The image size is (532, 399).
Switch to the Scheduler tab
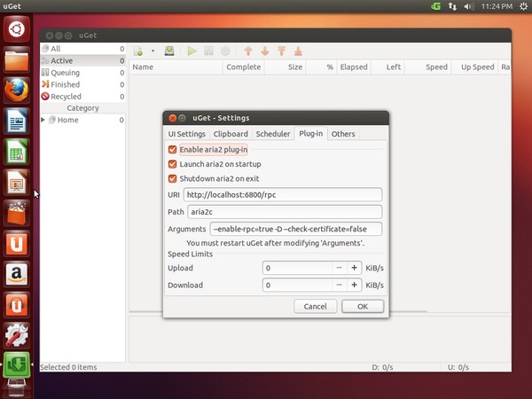click(x=272, y=134)
